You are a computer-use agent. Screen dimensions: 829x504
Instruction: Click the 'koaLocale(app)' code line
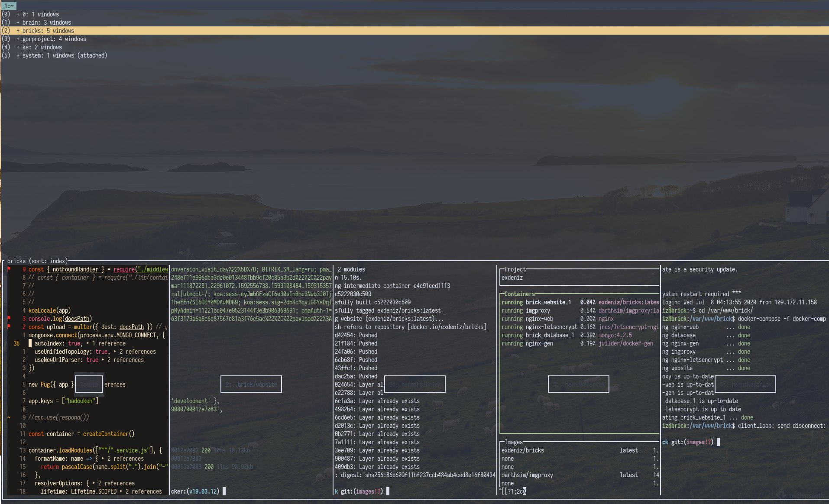pyautogui.click(x=49, y=310)
